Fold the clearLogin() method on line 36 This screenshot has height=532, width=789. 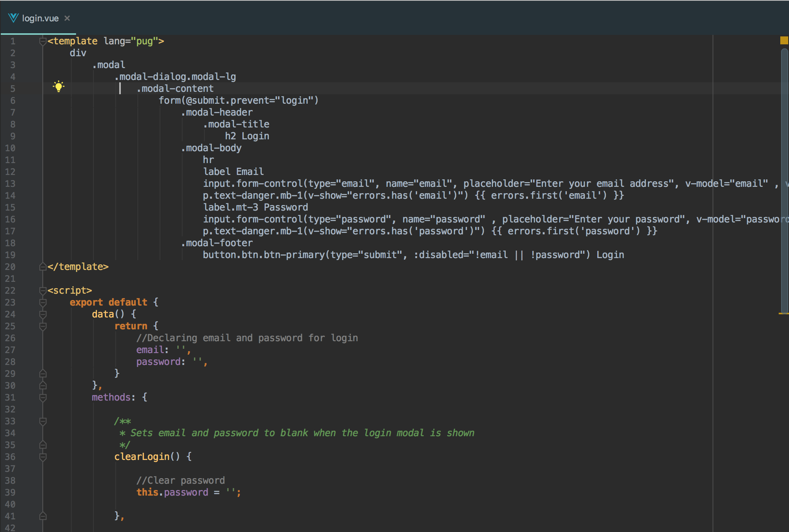(x=43, y=457)
